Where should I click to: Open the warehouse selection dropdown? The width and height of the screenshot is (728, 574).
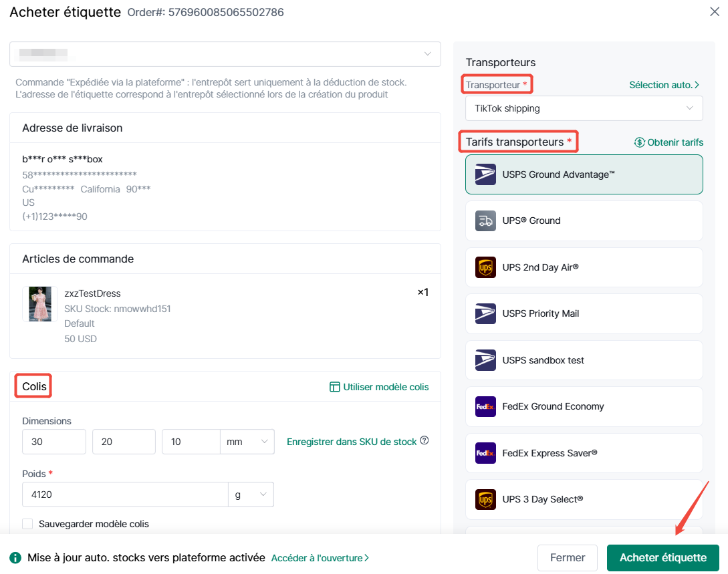[225, 54]
